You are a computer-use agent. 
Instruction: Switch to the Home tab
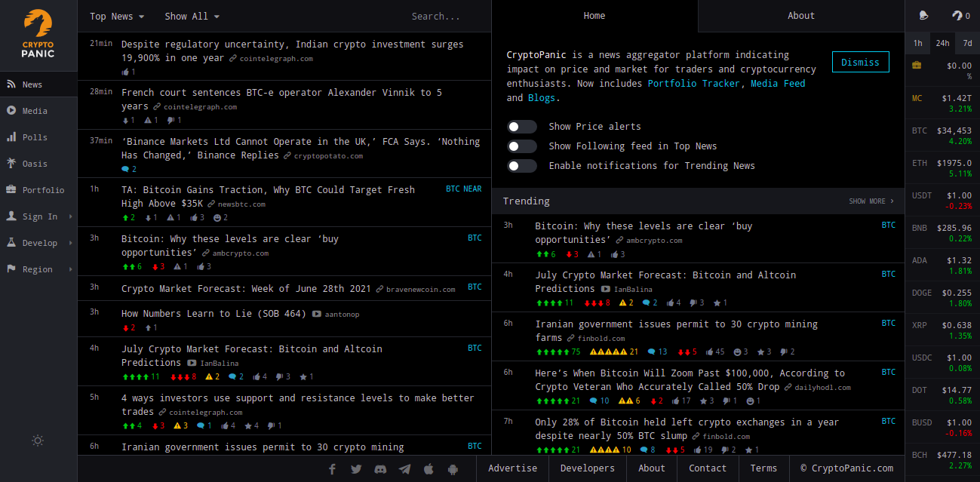click(594, 16)
